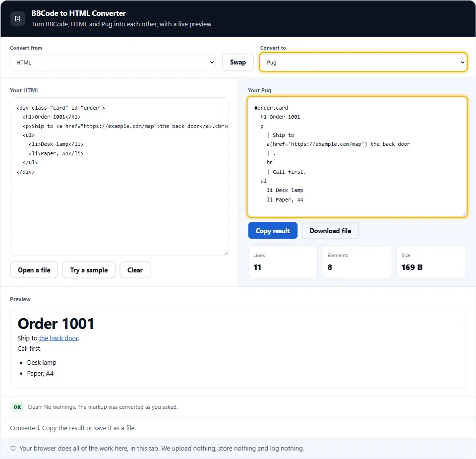Click the '<h1>Order 1001</h1>' HTML line
The height and width of the screenshot is (459, 476).
pyautogui.click(x=52, y=117)
